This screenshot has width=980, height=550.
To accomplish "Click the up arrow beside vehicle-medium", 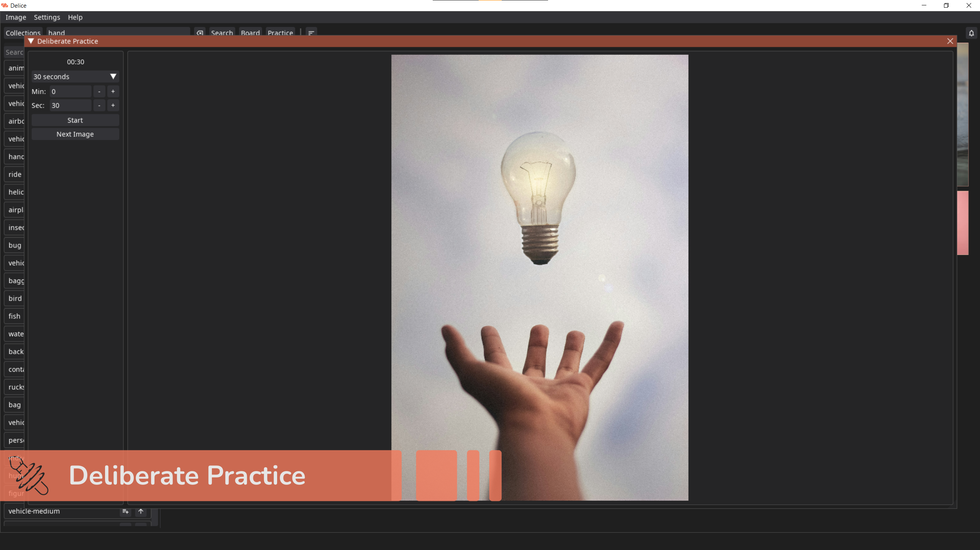I will coord(141,511).
